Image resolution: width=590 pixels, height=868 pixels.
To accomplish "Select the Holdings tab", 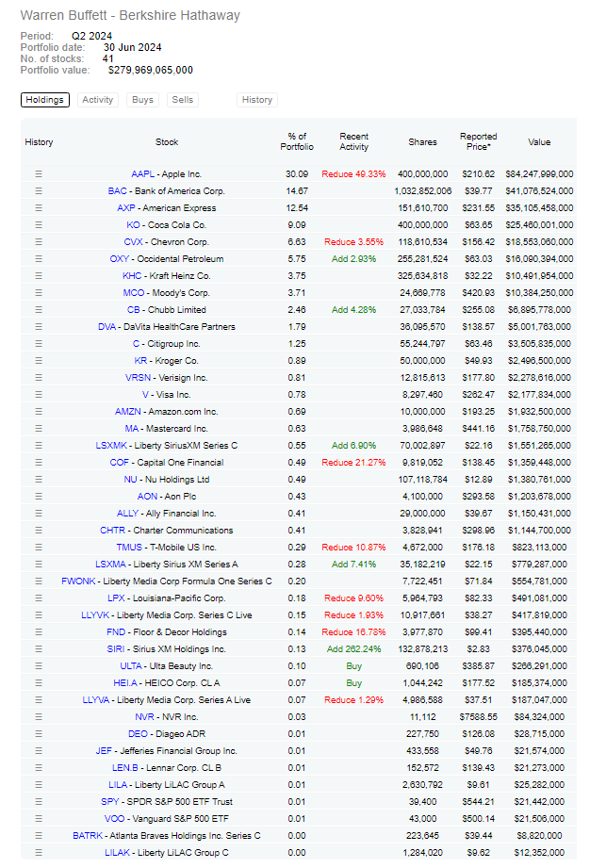I will pos(45,100).
